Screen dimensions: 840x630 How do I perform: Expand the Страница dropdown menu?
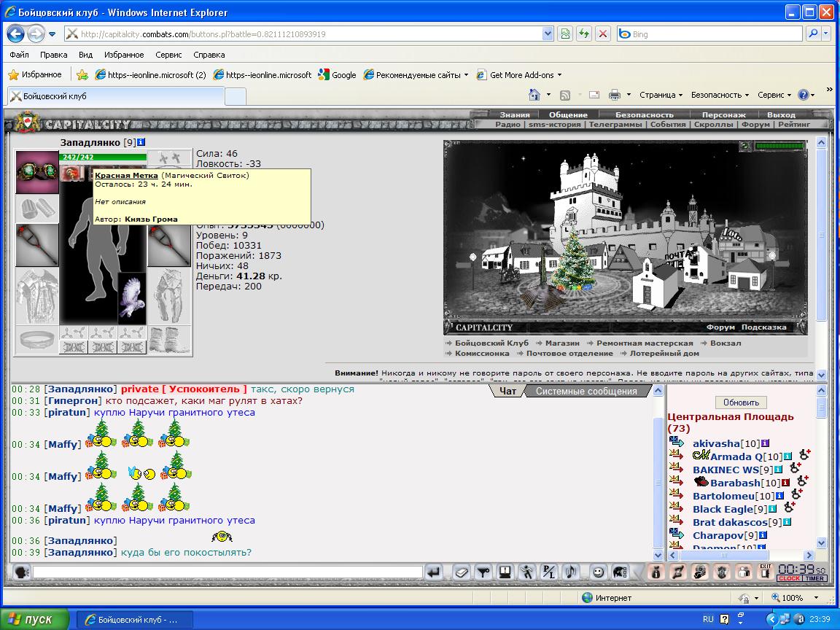[661, 95]
